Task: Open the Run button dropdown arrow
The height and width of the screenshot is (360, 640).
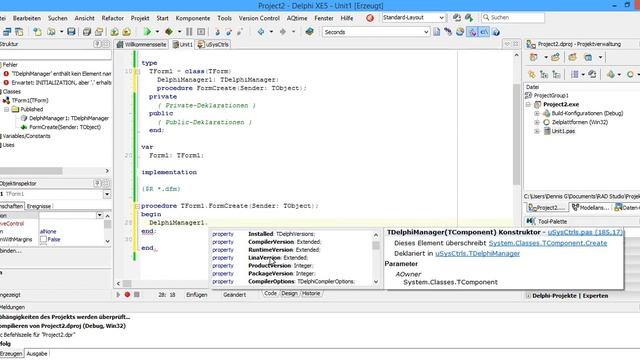Action: point(157,32)
